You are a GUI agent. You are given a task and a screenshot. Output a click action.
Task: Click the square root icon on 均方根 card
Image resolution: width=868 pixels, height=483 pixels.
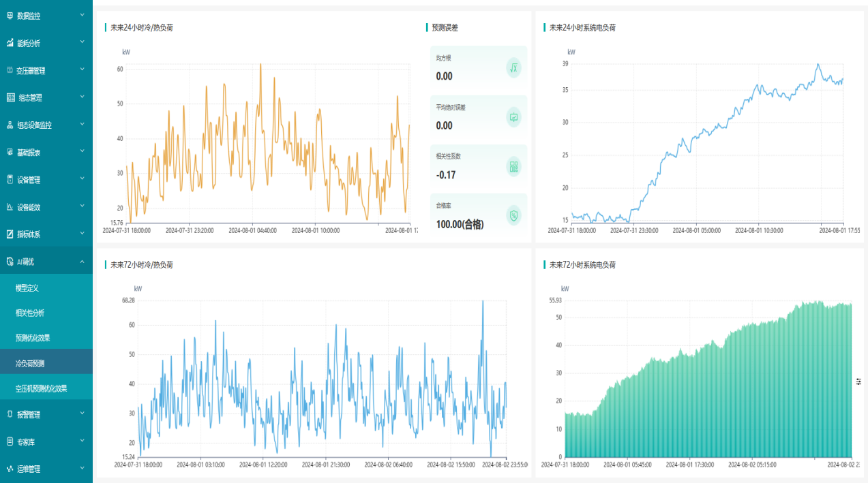[513, 67]
